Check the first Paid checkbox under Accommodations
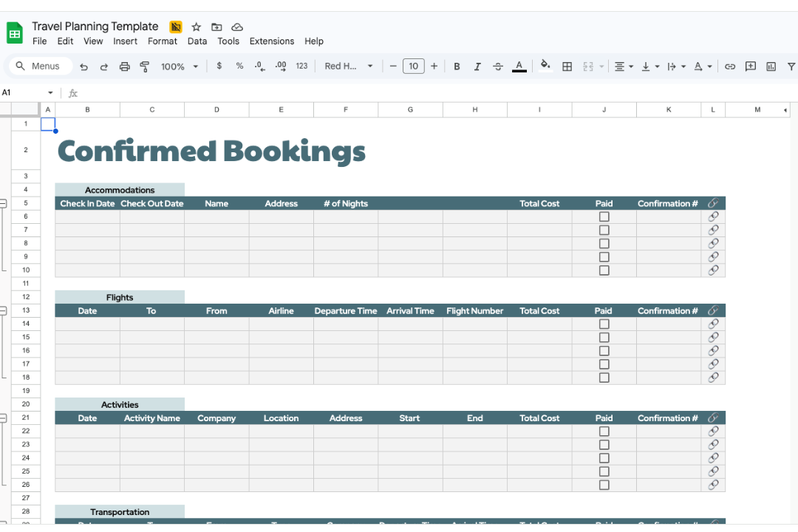The height and width of the screenshot is (532, 798). [604, 216]
